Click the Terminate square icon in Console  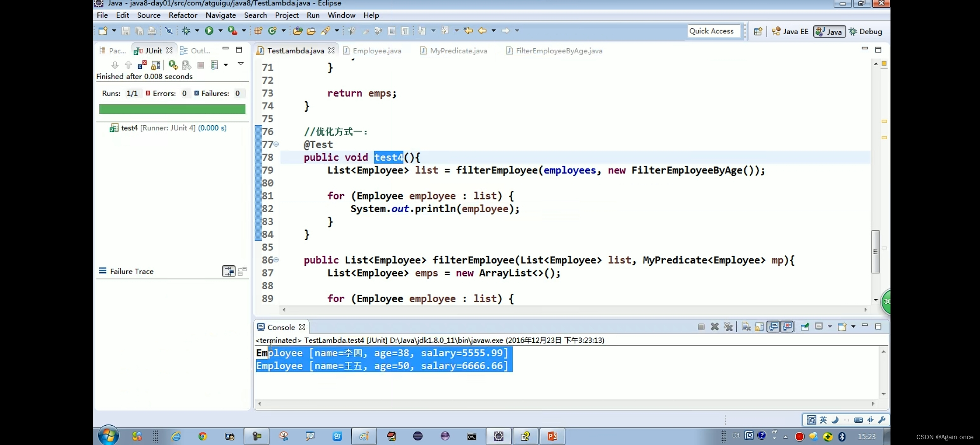pyautogui.click(x=701, y=327)
